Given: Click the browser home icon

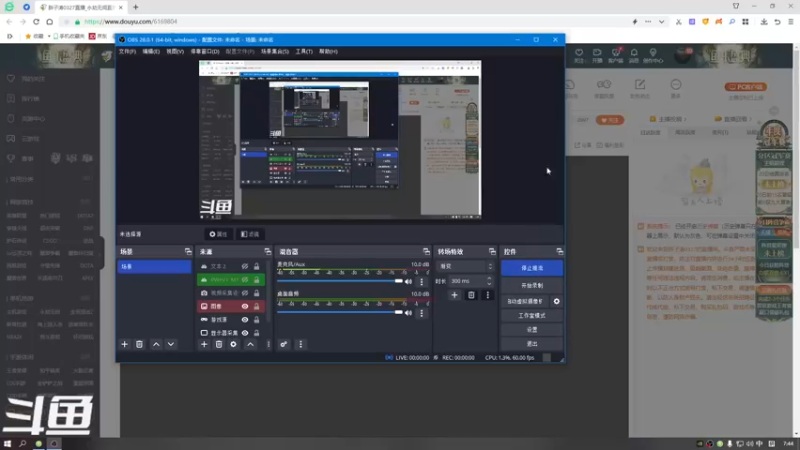Looking at the screenshot, I should coord(49,22).
